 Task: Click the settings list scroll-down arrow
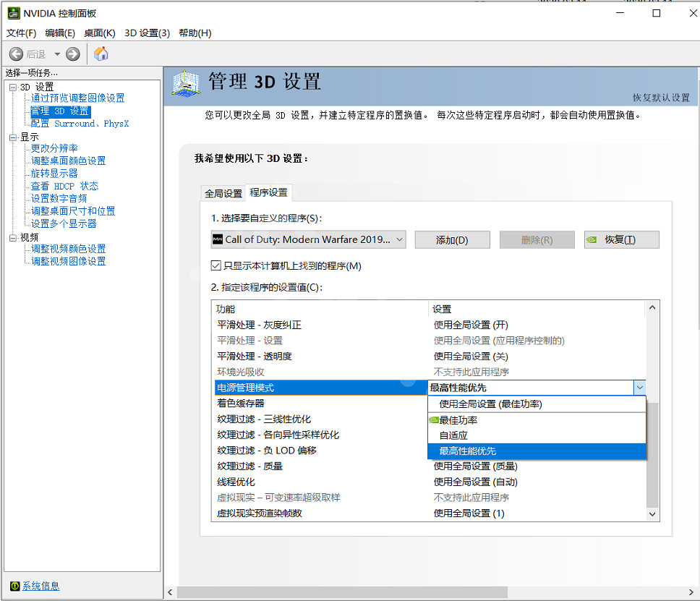652,513
